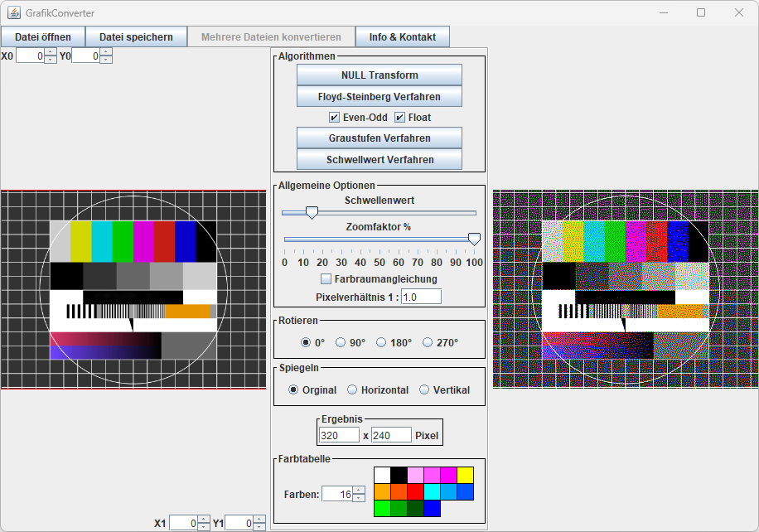Select Vertikal mirror option
The height and width of the screenshot is (532, 759).
pyautogui.click(x=424, y=390)
